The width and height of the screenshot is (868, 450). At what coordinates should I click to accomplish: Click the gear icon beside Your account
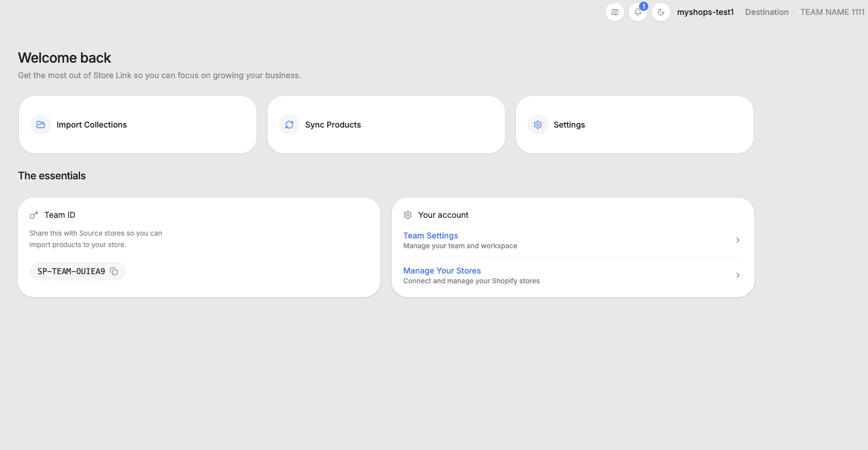pyautogui.click(x=408, y=215)
